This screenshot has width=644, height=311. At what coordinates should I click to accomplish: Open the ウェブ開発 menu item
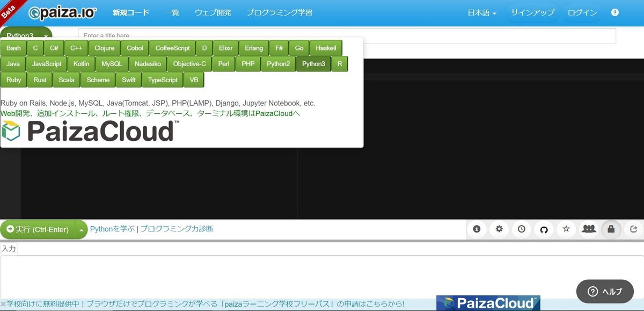click(x=213, y=12)
